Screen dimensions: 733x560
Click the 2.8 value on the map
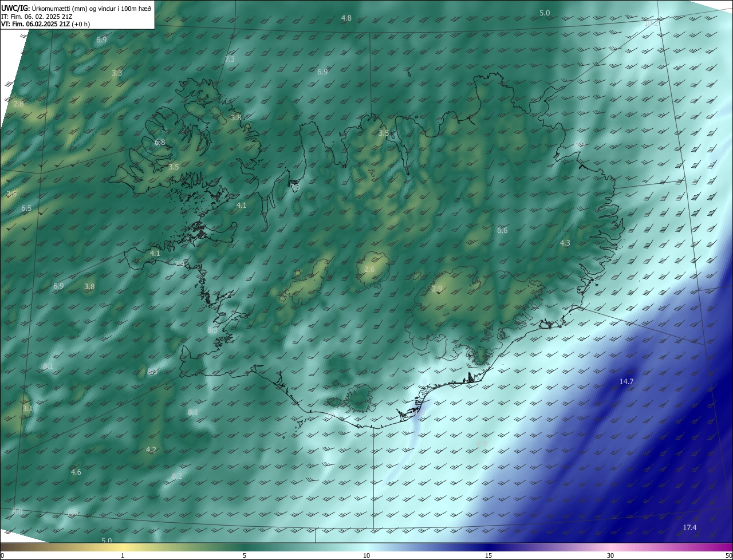[18, 104]
